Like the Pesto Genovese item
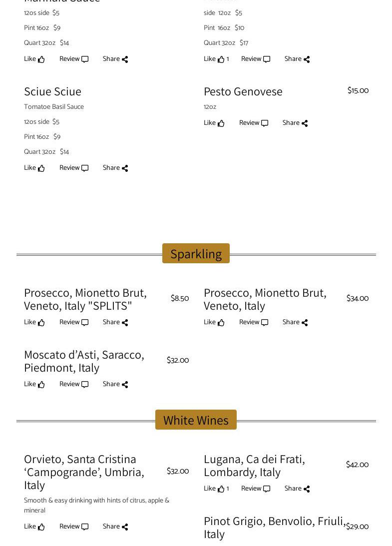 [214, 123]
